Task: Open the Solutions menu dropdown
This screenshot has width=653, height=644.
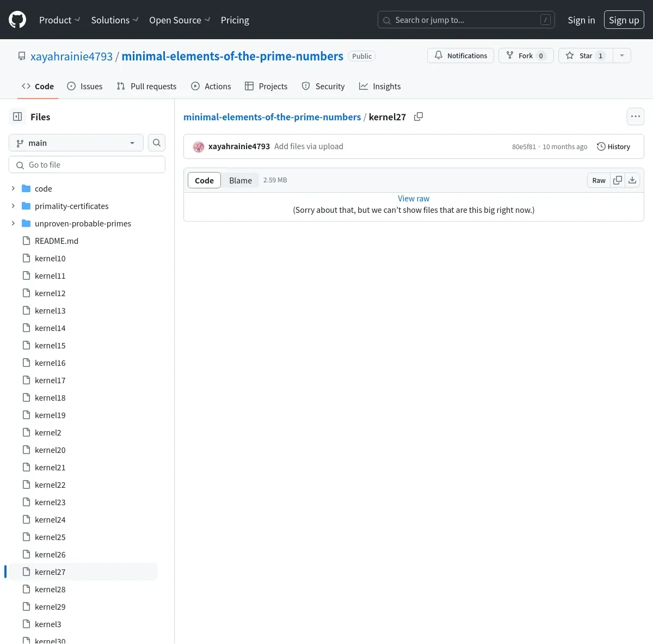Action: point(115,20)
